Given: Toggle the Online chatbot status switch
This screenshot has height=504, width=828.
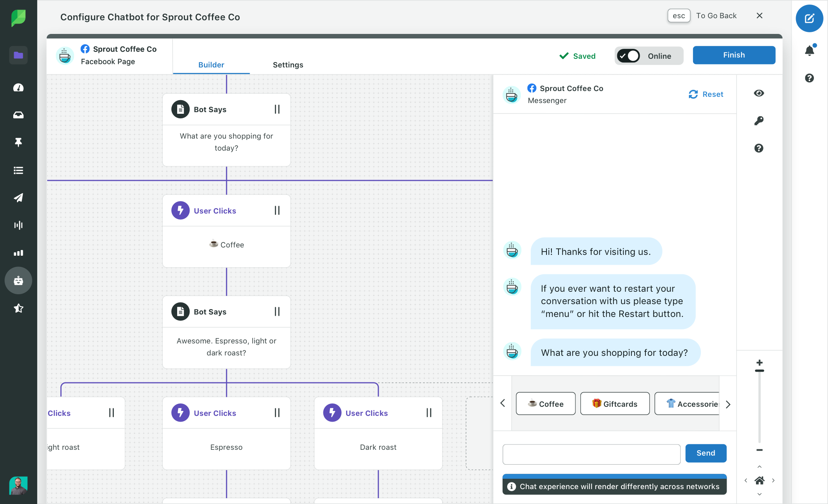Looking at the screenshot, I should 629,55.
